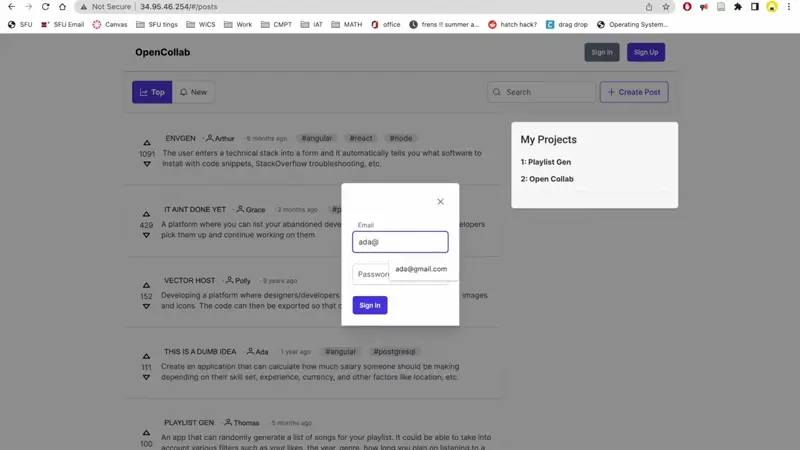This screenshot has height=450, width=800.
Task: Click the search magnifier icon
Action: click(497, 92)
